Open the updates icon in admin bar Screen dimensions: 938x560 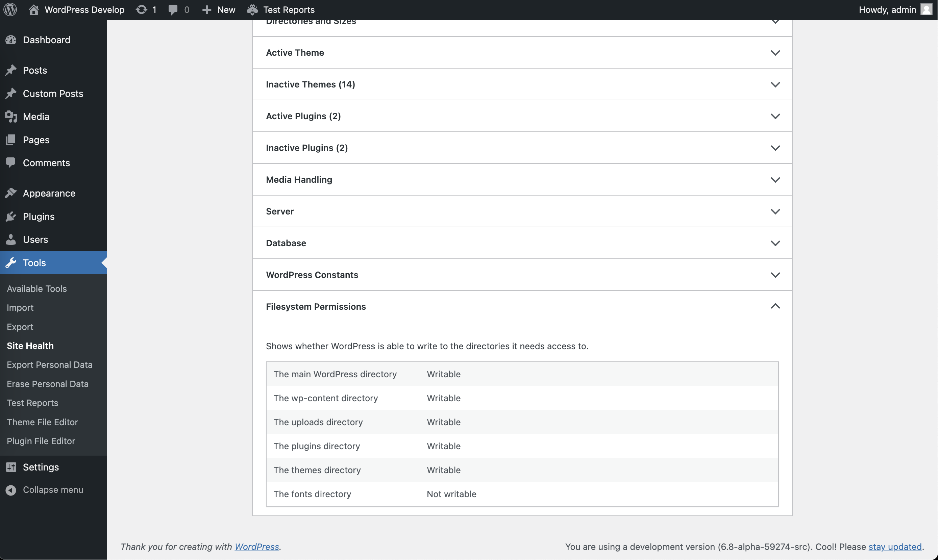point(142,9)
